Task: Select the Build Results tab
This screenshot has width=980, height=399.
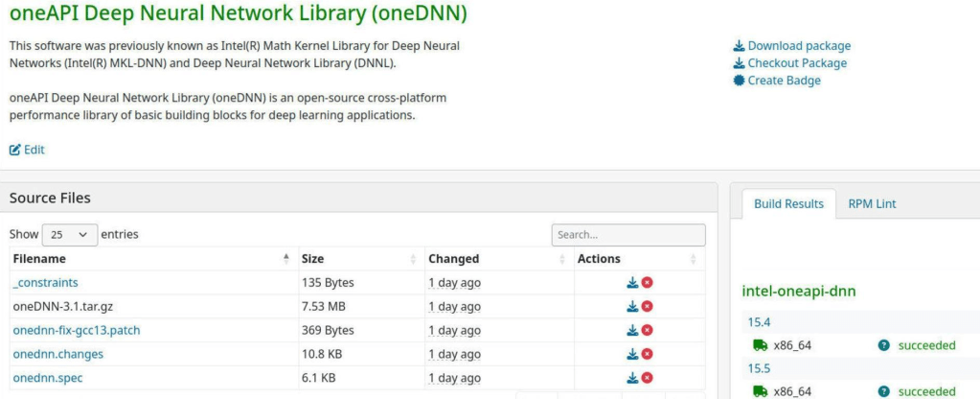Action: tap(788, 203)
